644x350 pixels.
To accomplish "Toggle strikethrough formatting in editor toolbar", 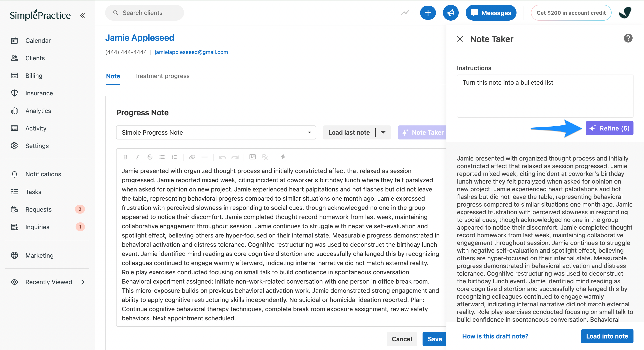I will pos(150,157).
